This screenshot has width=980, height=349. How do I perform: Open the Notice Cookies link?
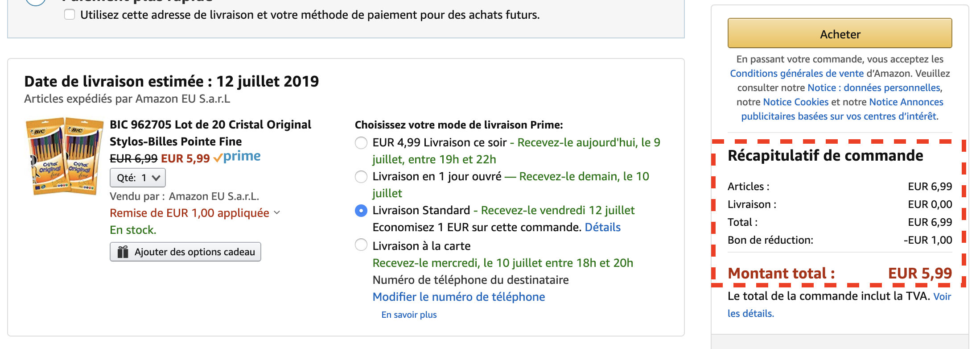click(796, 102)
